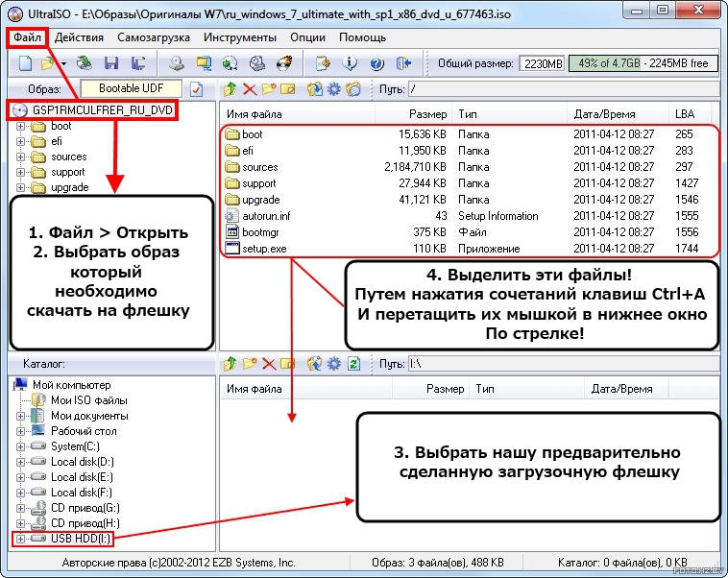This screenshot has width=728, height=578.
Task: Expand the efi folder in image tree
Action: [20, 141]
